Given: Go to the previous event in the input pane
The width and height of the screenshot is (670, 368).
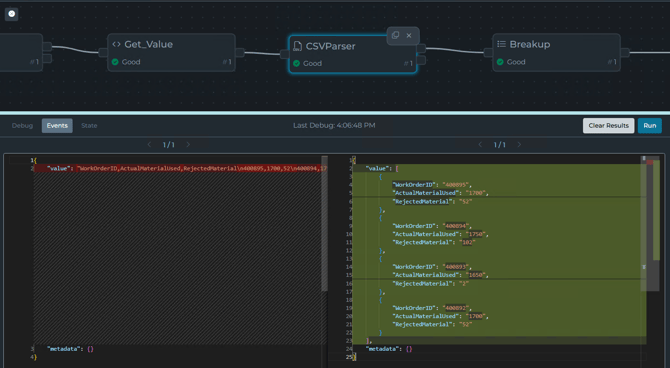Looking at the screenshot, I should click(x=149, y=144).
